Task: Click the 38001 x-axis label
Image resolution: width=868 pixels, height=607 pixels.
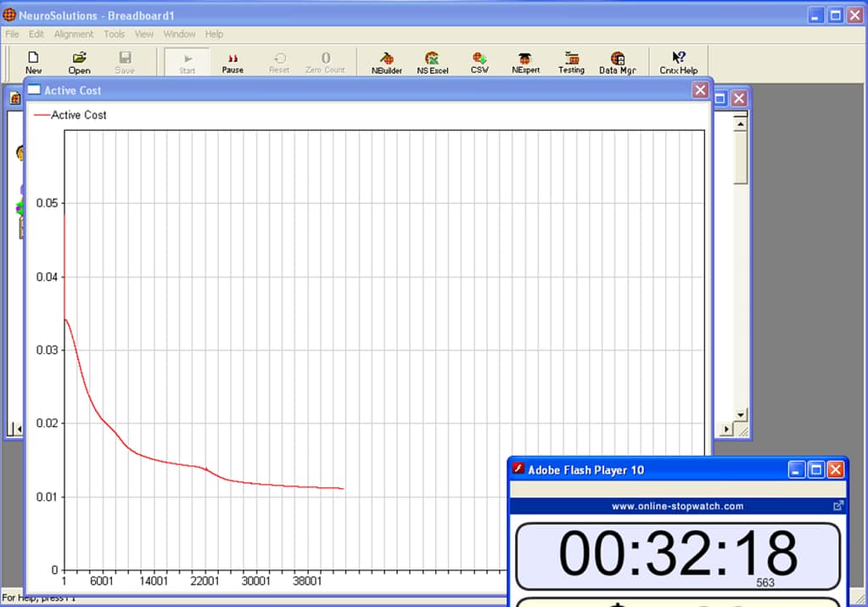Action: (x=306, y=581)
